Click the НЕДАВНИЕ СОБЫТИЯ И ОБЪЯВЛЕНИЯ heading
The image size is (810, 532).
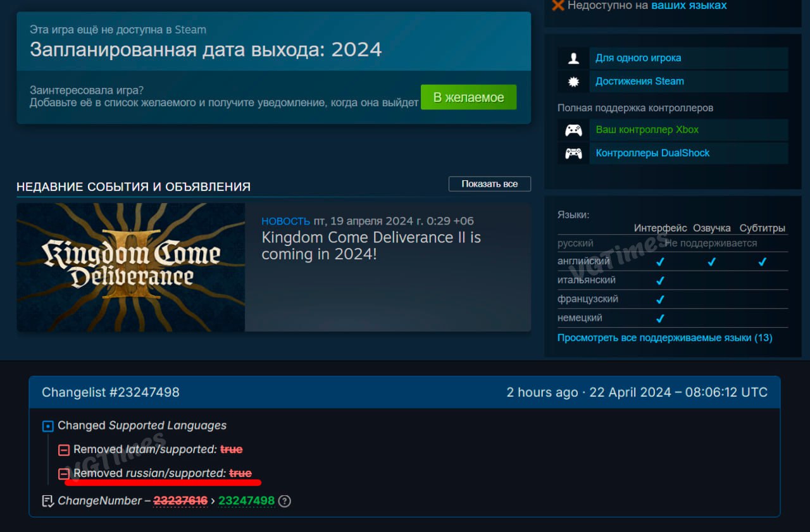pos(134,187)
